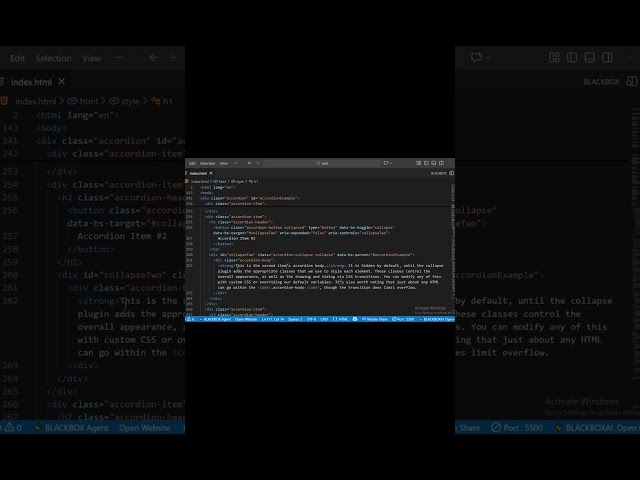Open the Edit menu in the center editor window

click(192, 163)
